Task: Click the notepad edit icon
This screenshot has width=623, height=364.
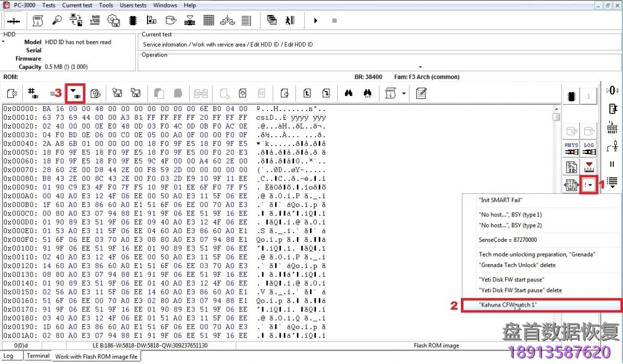Action: click(x=421, y=93)
